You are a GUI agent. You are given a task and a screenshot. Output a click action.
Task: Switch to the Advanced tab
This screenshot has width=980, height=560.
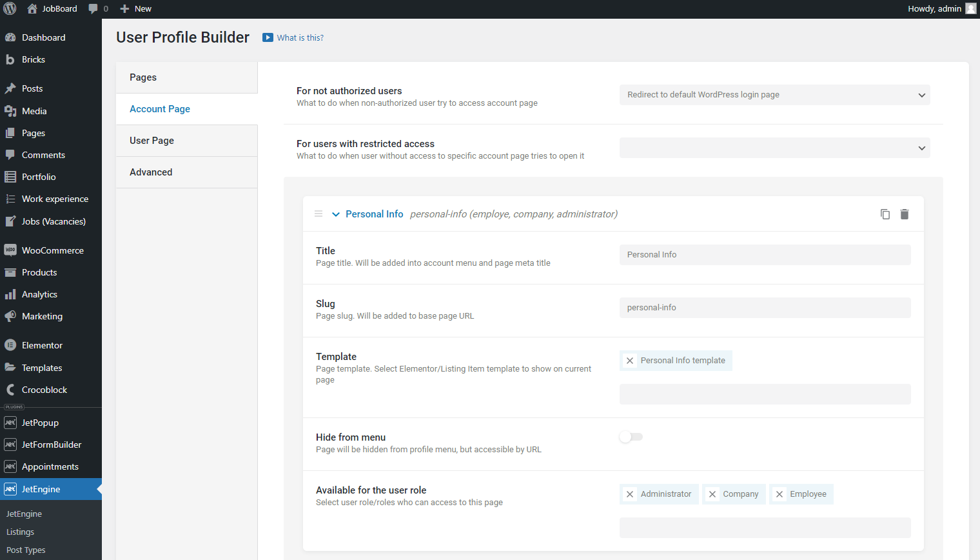187,172
